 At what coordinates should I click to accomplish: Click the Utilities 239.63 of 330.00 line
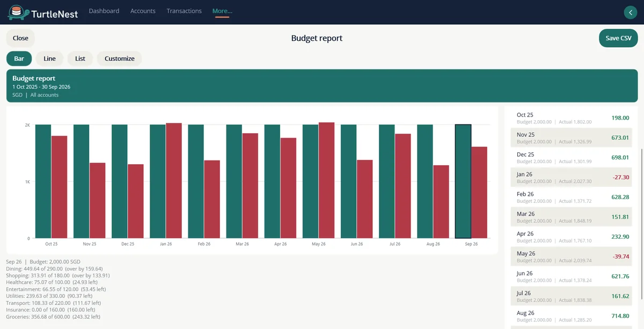49,296
